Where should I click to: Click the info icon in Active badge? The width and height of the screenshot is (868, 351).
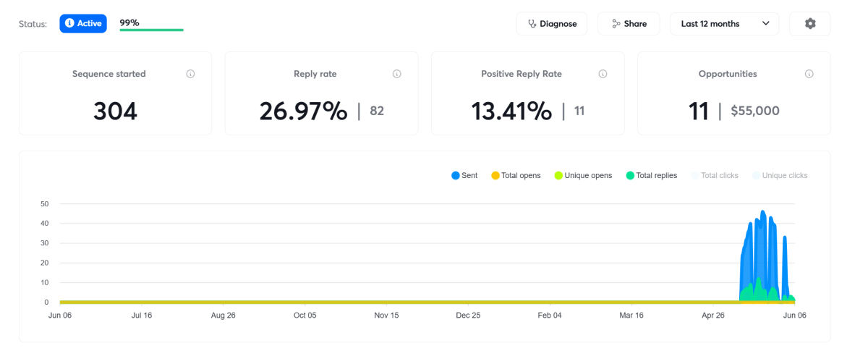click(x=69, y=23)
